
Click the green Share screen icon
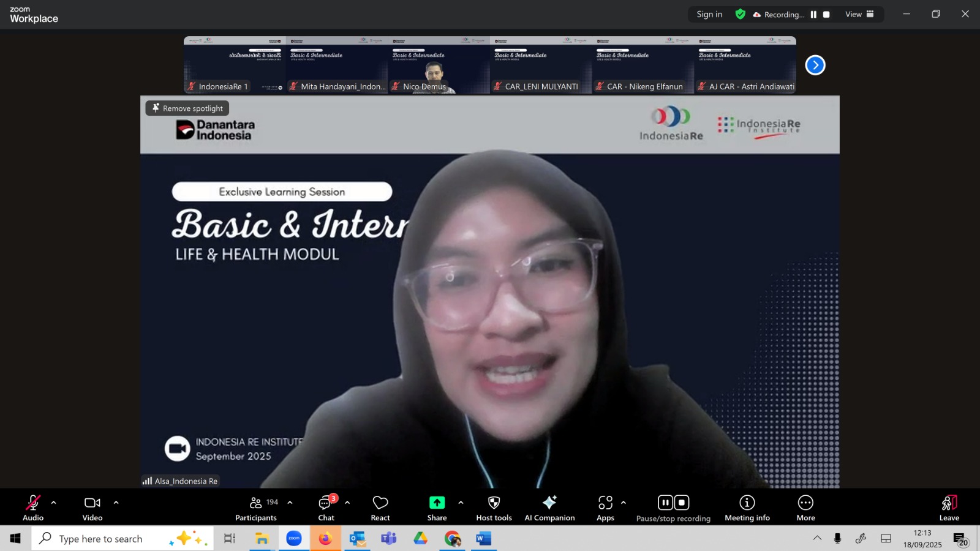[437, 503]
